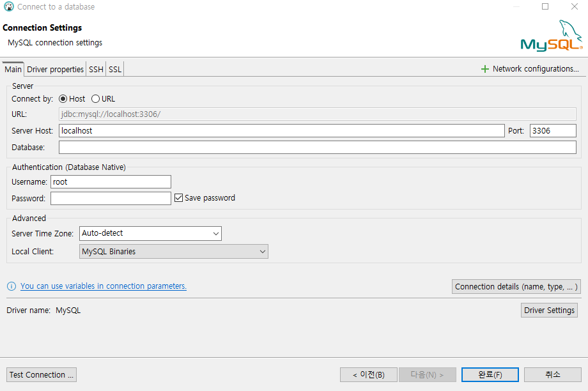Click the DBeaver icon in title bar
Screen dimensions: 588x391
8,7
